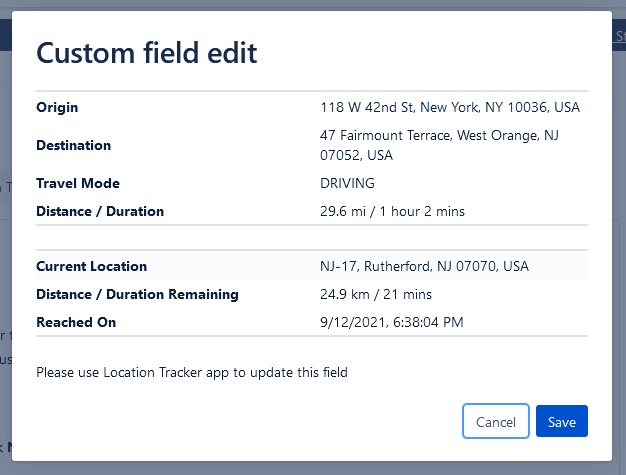626x475 pixels.
Task: Click the 'Distance / Duration' label
Action: pyautogui.click(x=100, y=211)
